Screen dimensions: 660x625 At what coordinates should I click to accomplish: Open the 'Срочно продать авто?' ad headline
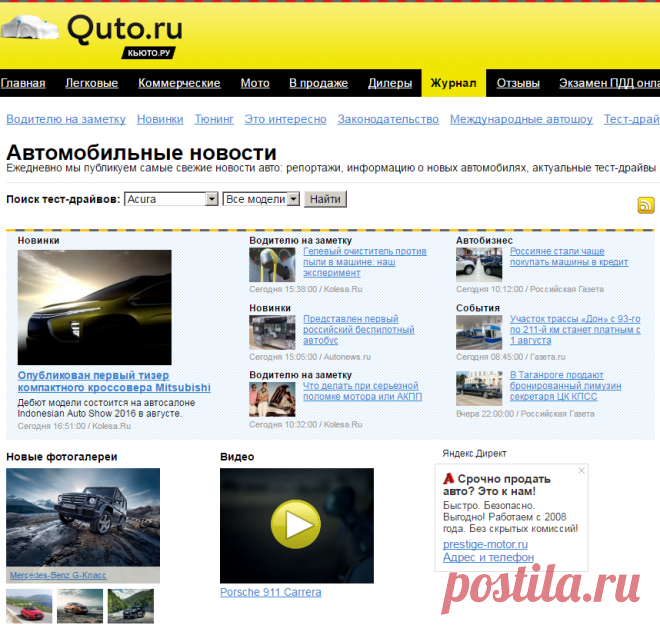[497, 485]
